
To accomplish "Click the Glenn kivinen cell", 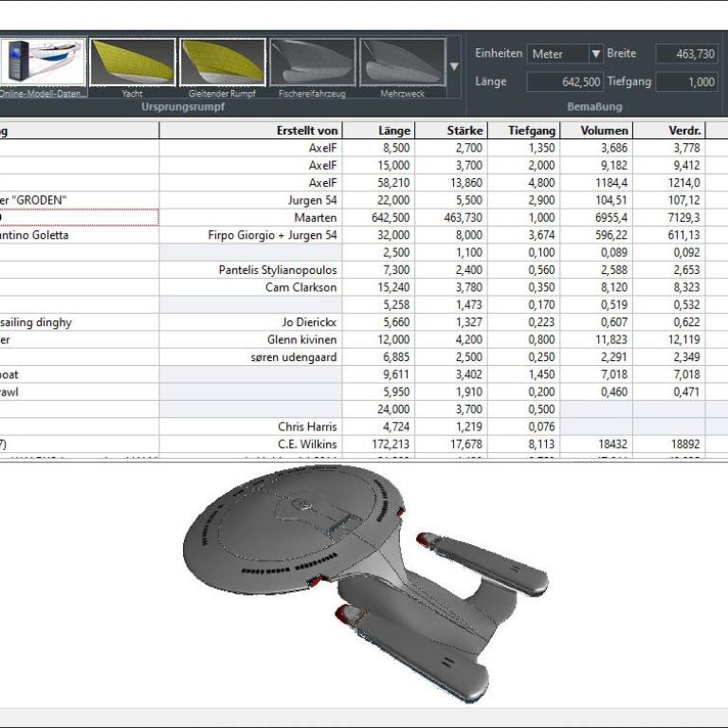I will coord(250,339).
